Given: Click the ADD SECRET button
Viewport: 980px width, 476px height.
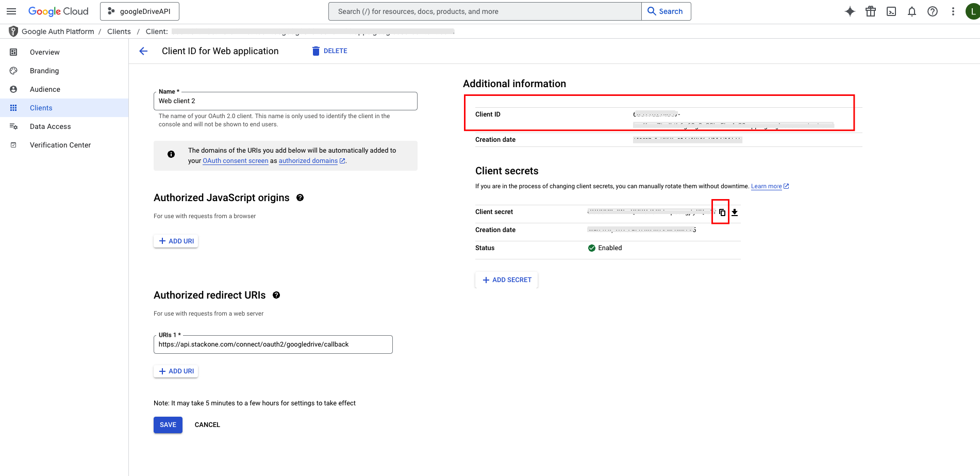Looking at the screenshot, I should [506, 280].
